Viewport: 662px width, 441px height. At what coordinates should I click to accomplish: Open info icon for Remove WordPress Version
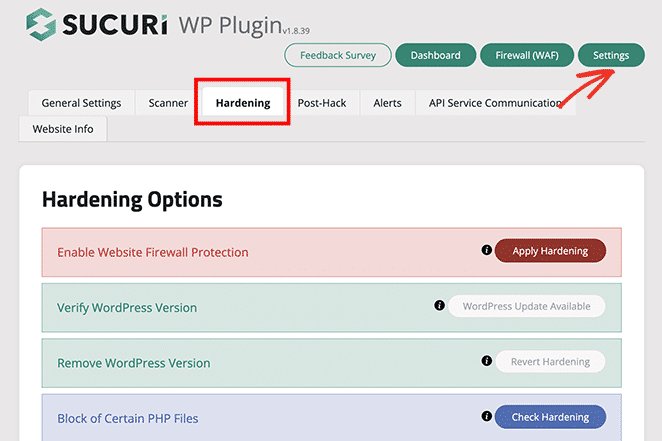point(486,361)
